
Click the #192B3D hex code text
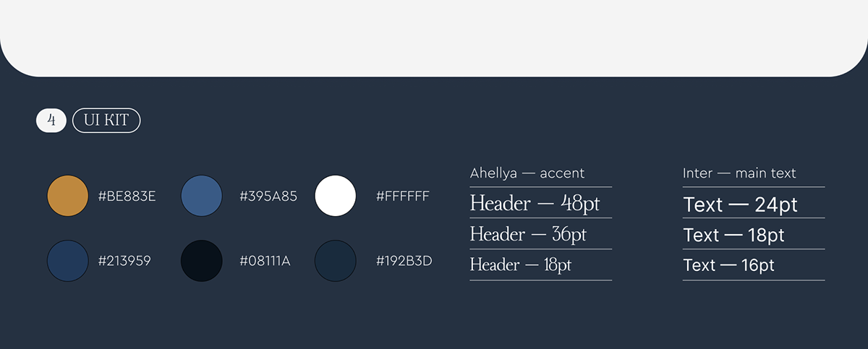coord(404,261)
